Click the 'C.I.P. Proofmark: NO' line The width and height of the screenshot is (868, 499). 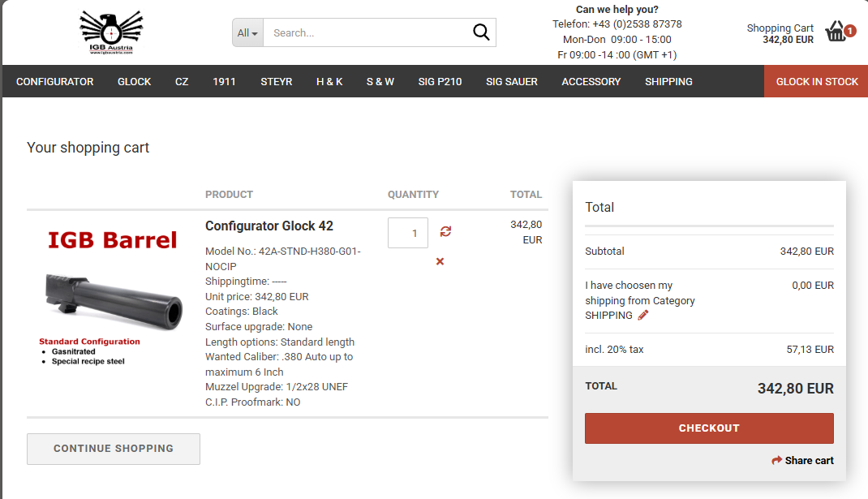253,402
